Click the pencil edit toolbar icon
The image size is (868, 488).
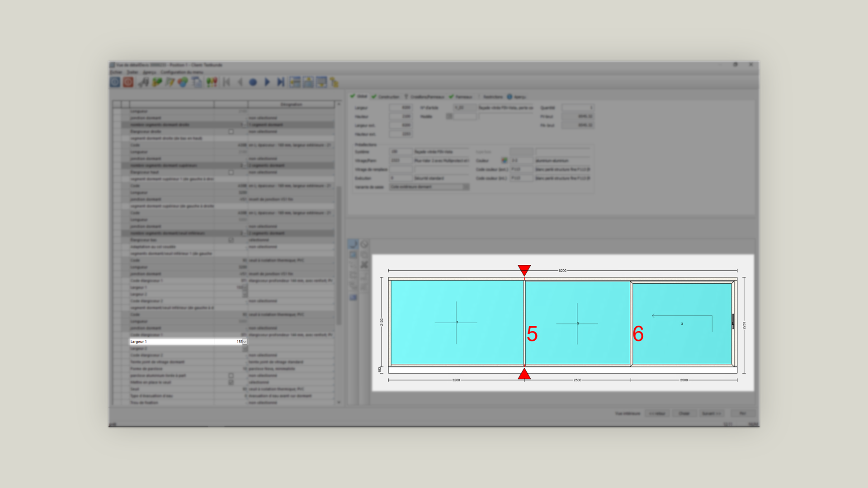170,82
